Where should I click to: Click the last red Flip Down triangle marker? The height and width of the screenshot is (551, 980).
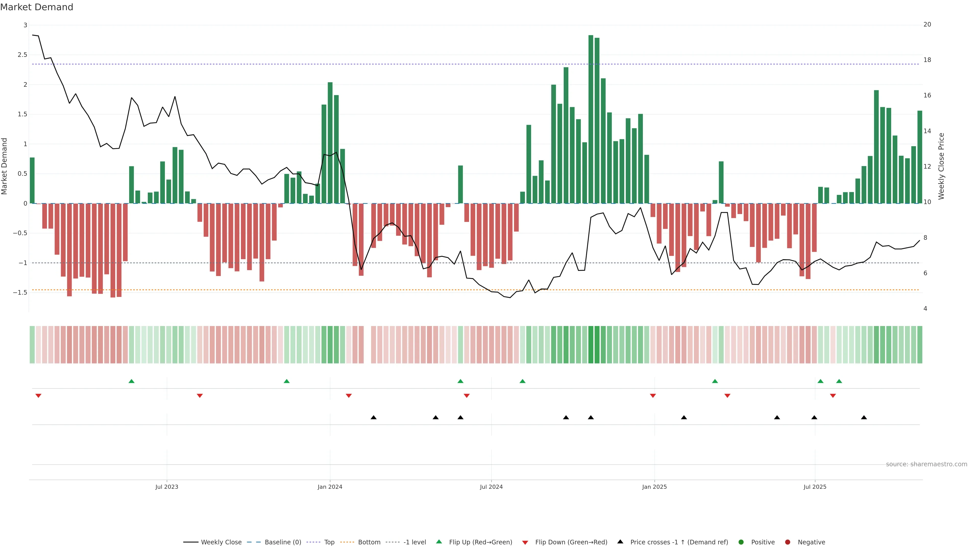point(833,396)
